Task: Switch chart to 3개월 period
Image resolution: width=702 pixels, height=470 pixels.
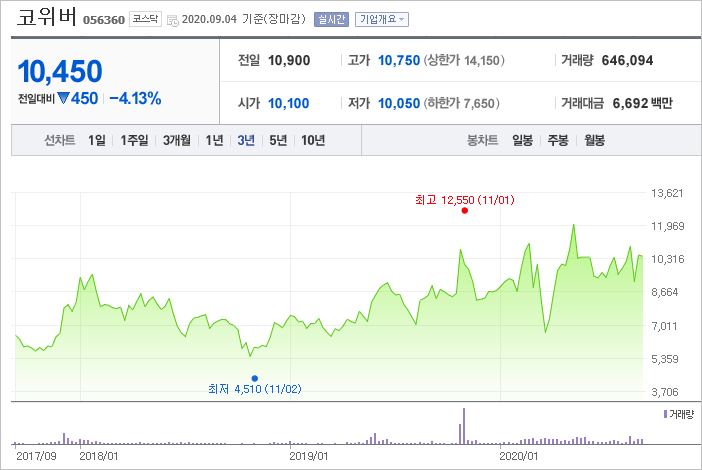Action: 176,141
